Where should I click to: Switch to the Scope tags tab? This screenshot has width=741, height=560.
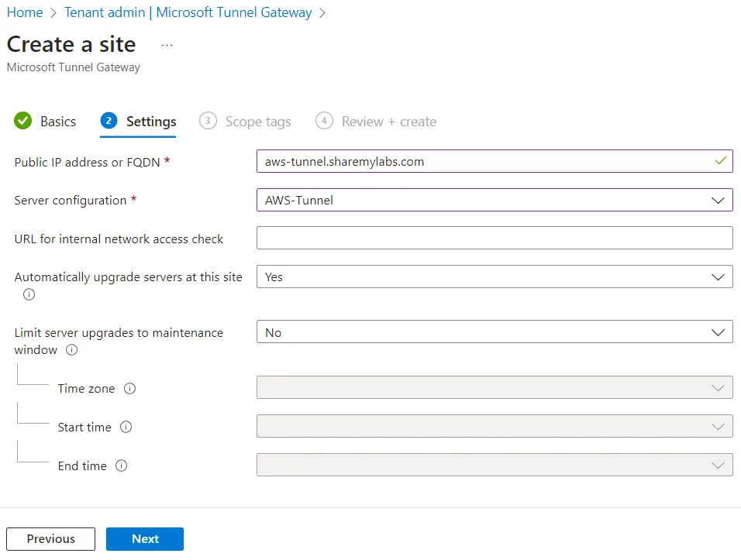click(257, 122)
